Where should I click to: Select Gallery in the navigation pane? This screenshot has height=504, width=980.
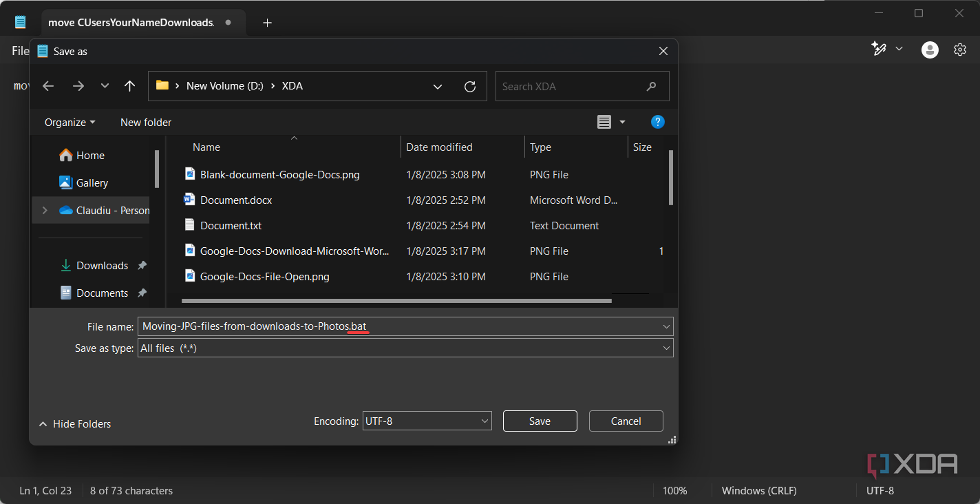tap(92, 182)
